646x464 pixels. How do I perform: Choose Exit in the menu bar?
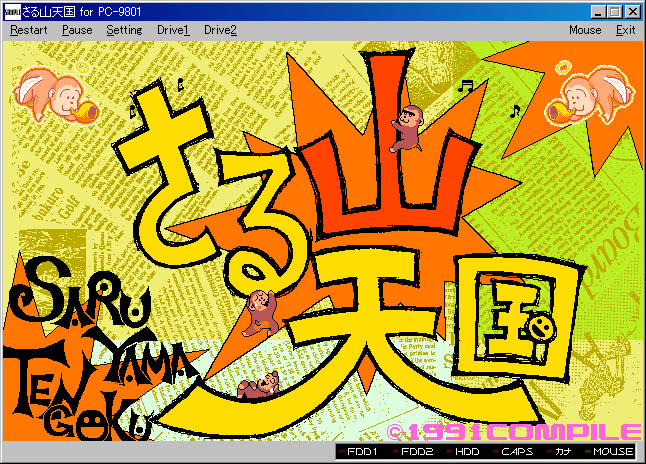(625, 30)
